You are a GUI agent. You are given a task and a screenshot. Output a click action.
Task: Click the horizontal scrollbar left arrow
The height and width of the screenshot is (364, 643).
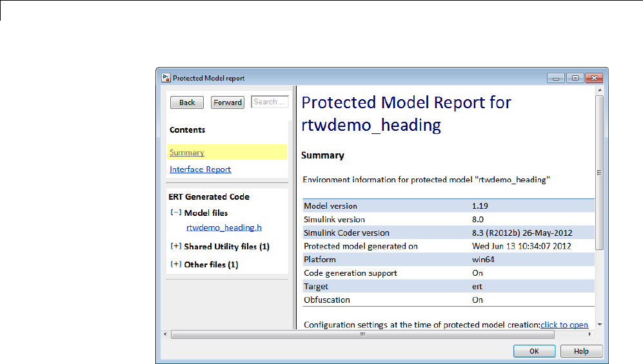(165, 334)
